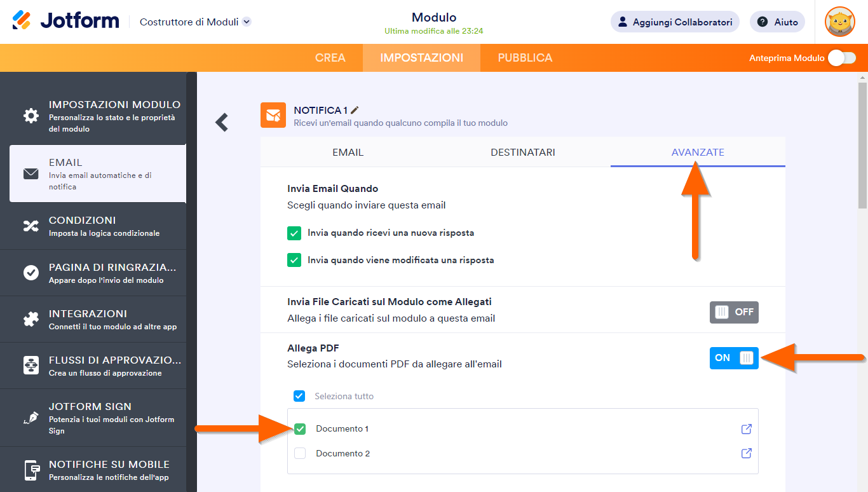868x492 pixels.
Task: Select the AVANZATE tab
Action: coord(698,153)
